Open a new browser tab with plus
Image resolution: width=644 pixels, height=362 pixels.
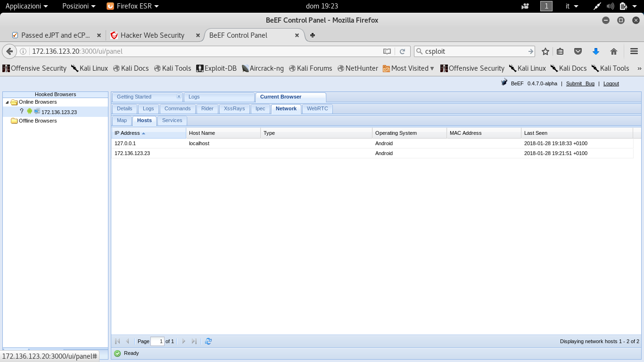(312, 35)
